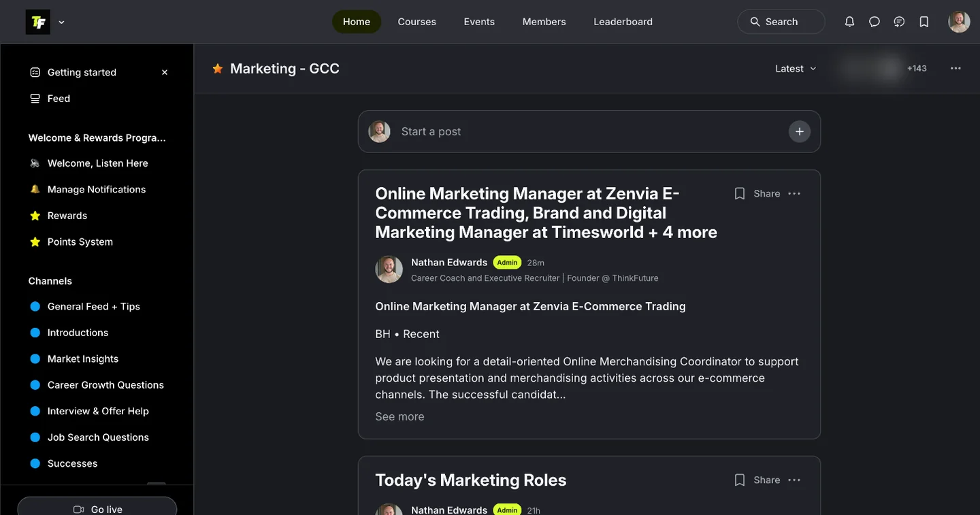Image resolution: width=980 pixels, height=515 pixels.
Task: Open the Welcome, Listen Here space
Action: point(97,163)
